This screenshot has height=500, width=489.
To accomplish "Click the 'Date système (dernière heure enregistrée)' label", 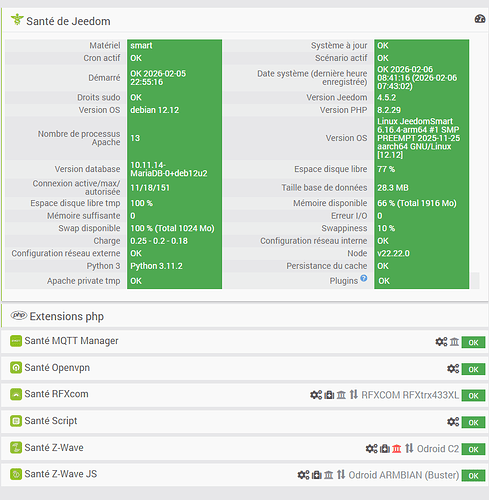I will (312, 78).
